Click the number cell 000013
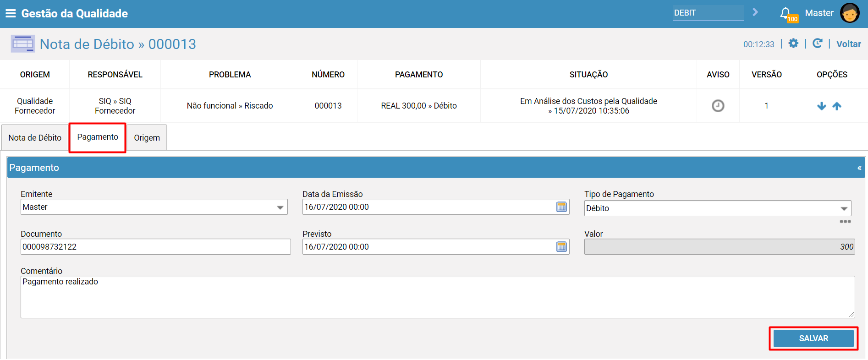 click(x=328, y=106)
